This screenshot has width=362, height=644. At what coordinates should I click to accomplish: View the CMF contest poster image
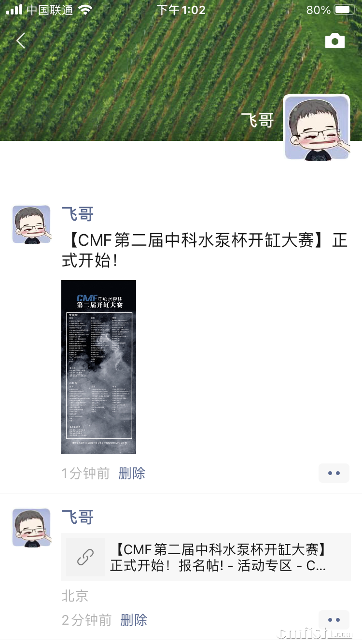pos(98,367)
